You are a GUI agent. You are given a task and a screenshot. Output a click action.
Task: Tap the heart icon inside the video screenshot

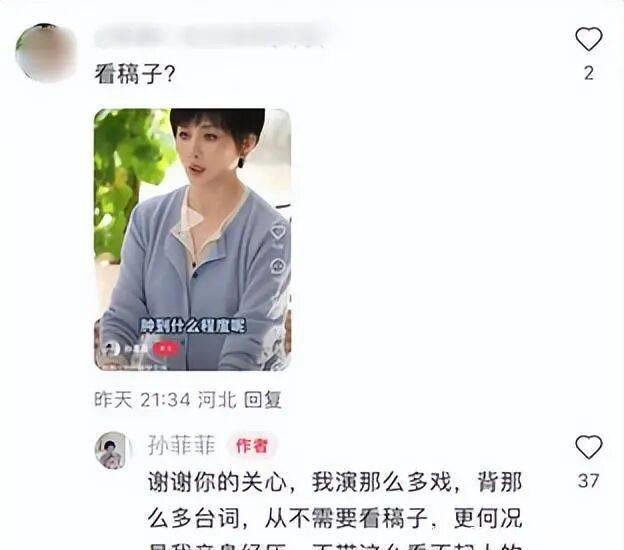tap(278, 232)
